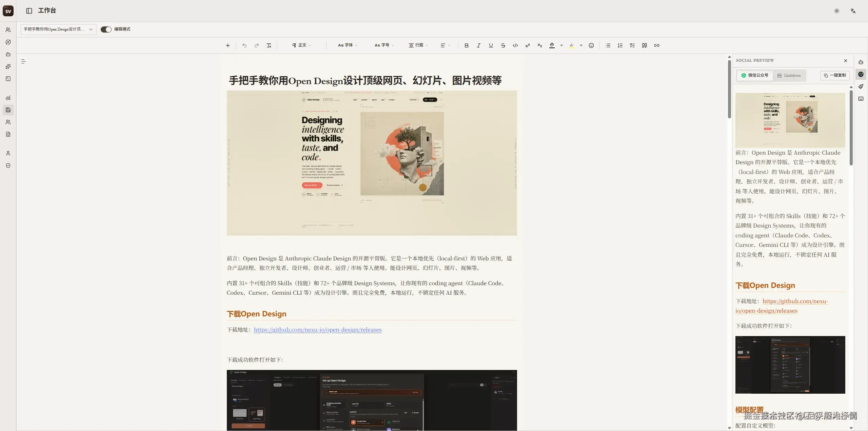Open the lower users icon in left sidebar
The image size is (868, 431).
pyautogui.click(x=8, y=122)
